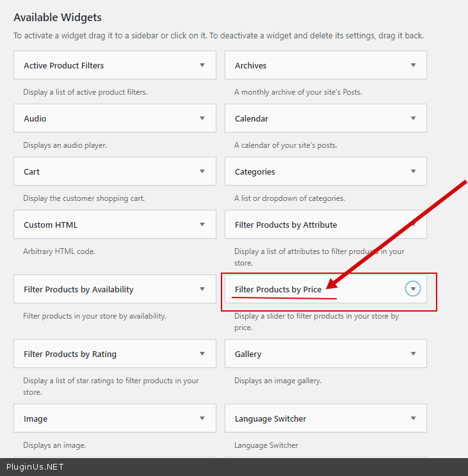
Task: Click the Image widget dropdown arrow
Action: click(x=202, y=418)
